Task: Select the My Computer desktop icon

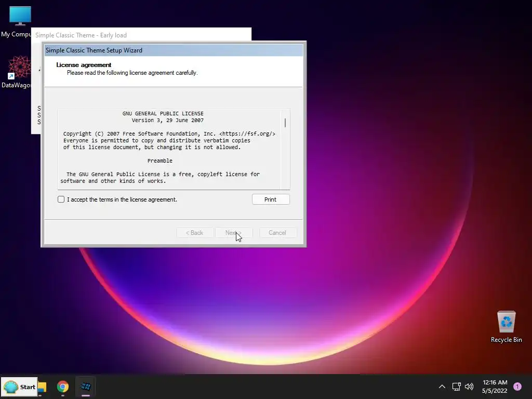Action: click(16, 22)
